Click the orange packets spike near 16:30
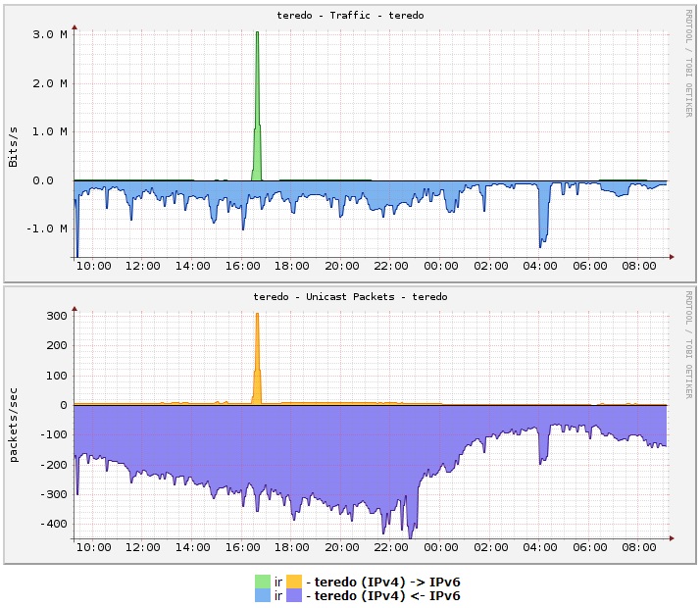700x608 pixels. (x=257, y=380)
